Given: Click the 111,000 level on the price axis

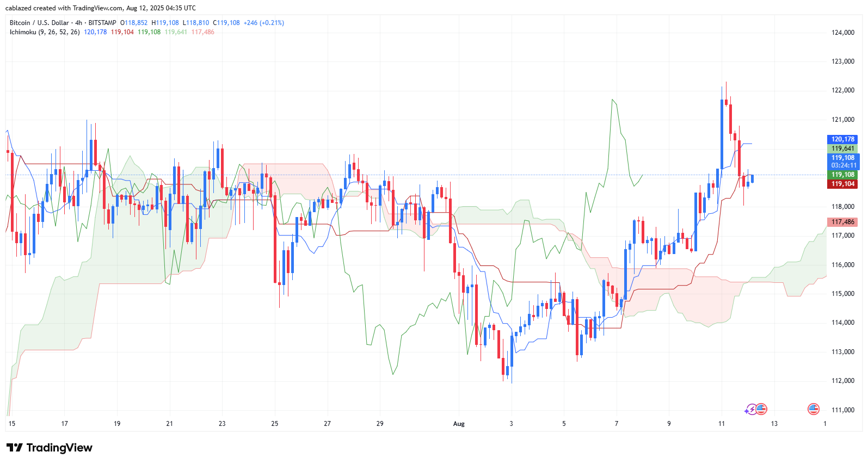Looking at the screenshot, I should (x=843, y=410).
